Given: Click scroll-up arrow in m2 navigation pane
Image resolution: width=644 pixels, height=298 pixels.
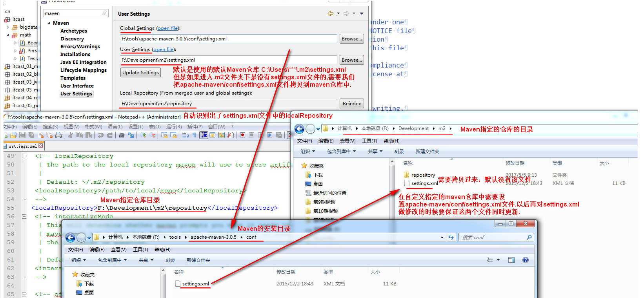Looking at the screenshot, I should point(392,162).
